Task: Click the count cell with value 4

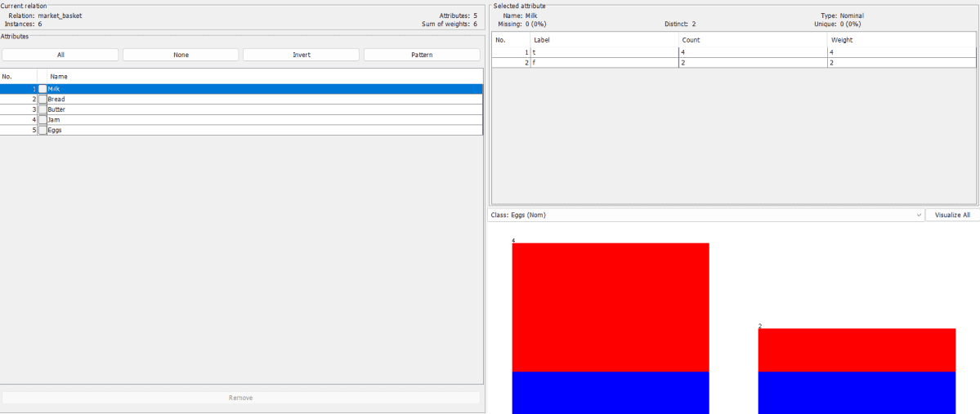Action: (753, 52)
